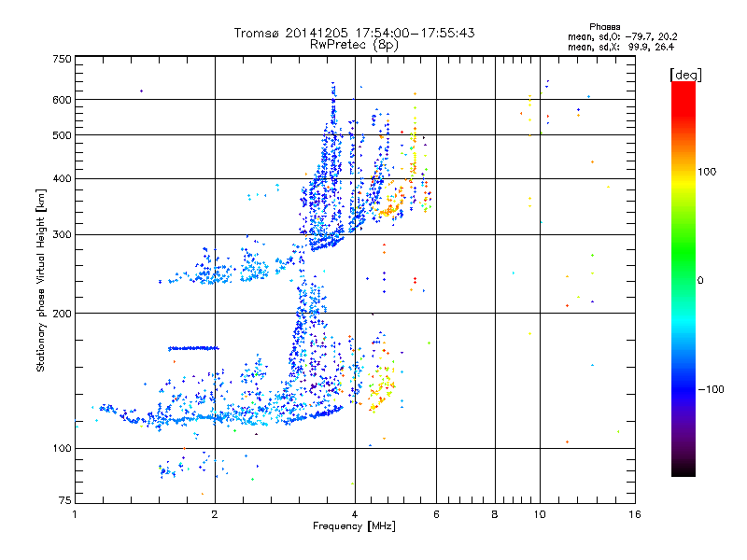
Task: Click the colorbar at the 100 tick
Action: 684,172
